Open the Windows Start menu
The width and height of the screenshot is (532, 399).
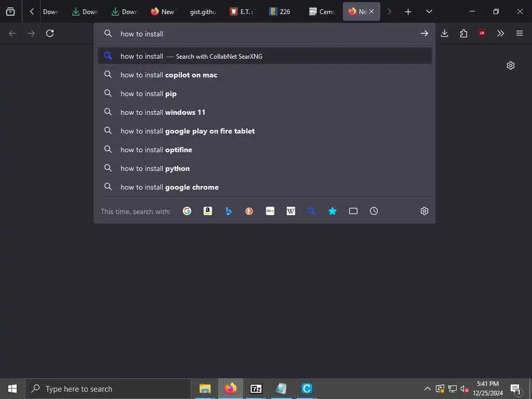tap(12, 389)
